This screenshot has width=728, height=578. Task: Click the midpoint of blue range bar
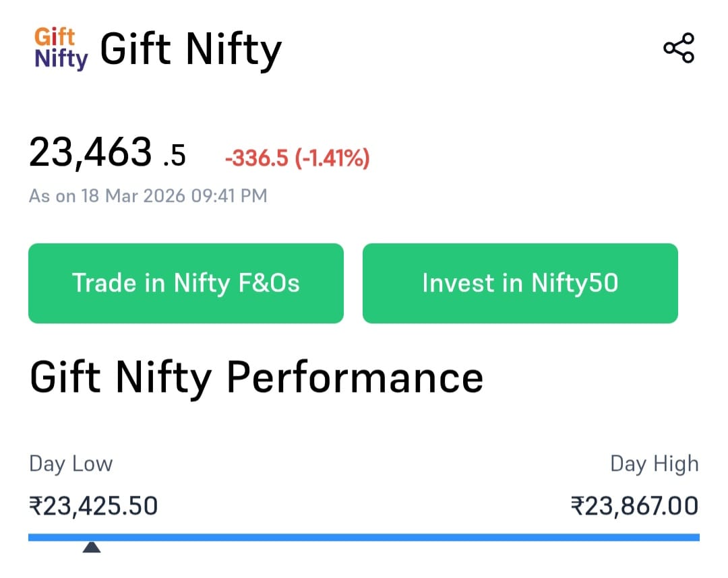tap(364, 537)
